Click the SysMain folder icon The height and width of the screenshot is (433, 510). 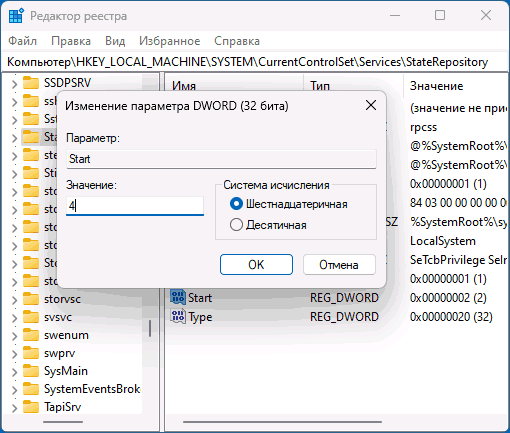[31, 371]
